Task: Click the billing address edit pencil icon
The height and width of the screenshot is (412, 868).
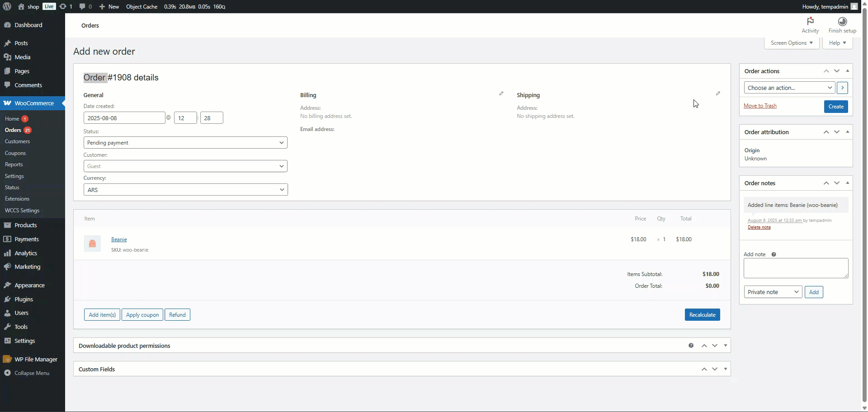Action: tap(501, 94)
